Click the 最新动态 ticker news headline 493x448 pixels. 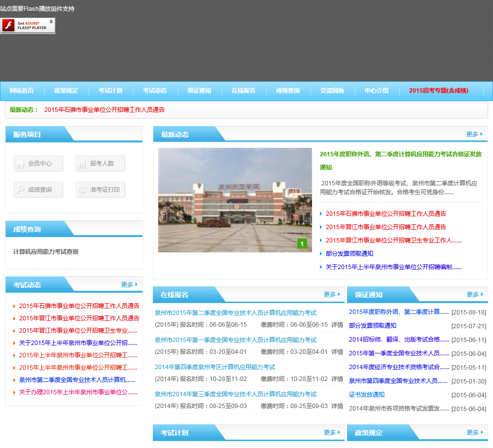point(105,110)
